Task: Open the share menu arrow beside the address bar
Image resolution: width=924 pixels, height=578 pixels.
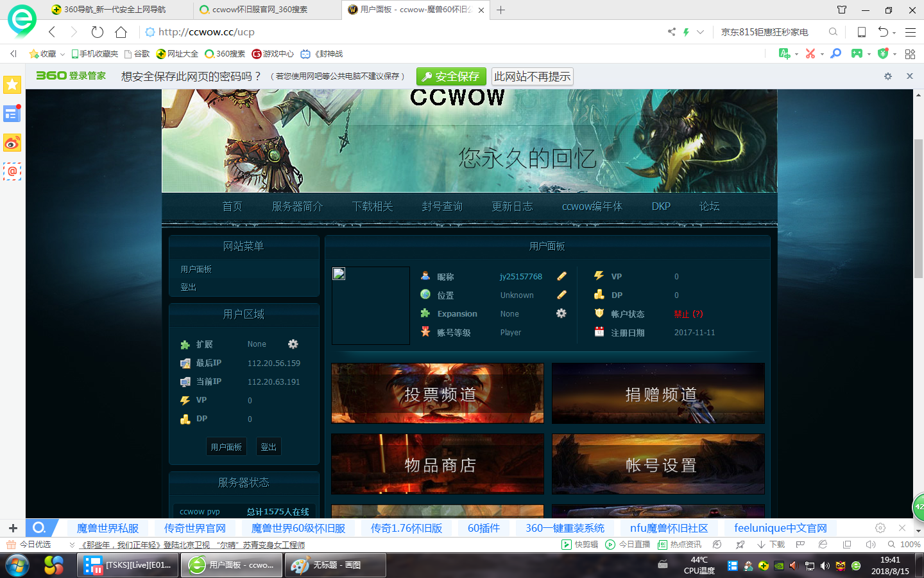Action: (x=672, y=31)
